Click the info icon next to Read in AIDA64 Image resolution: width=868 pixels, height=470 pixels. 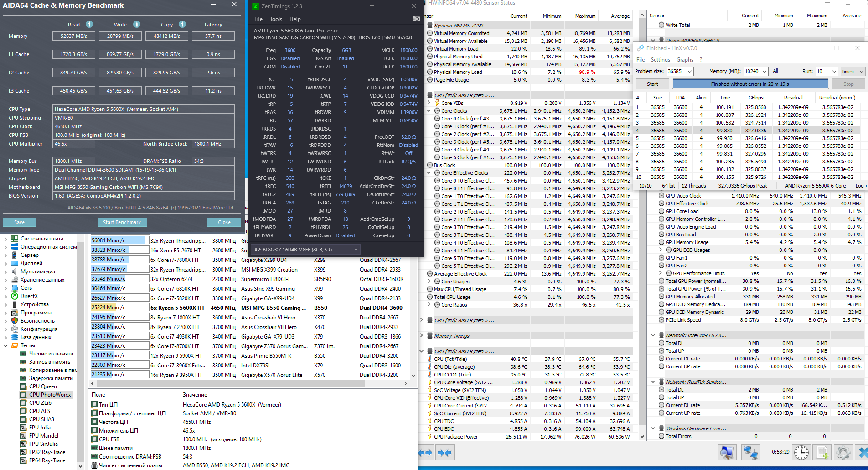point(89,24)
